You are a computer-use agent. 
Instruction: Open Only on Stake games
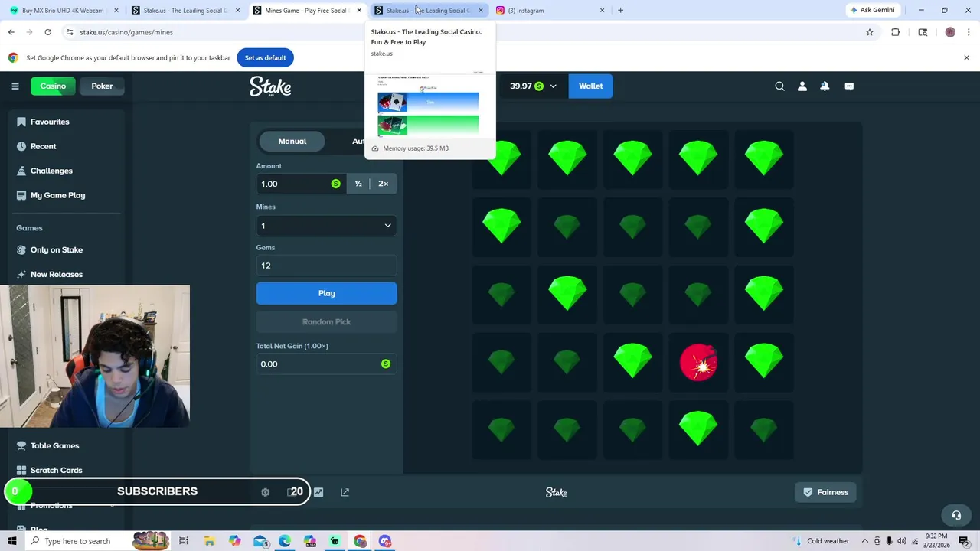(x=56, y=249)
